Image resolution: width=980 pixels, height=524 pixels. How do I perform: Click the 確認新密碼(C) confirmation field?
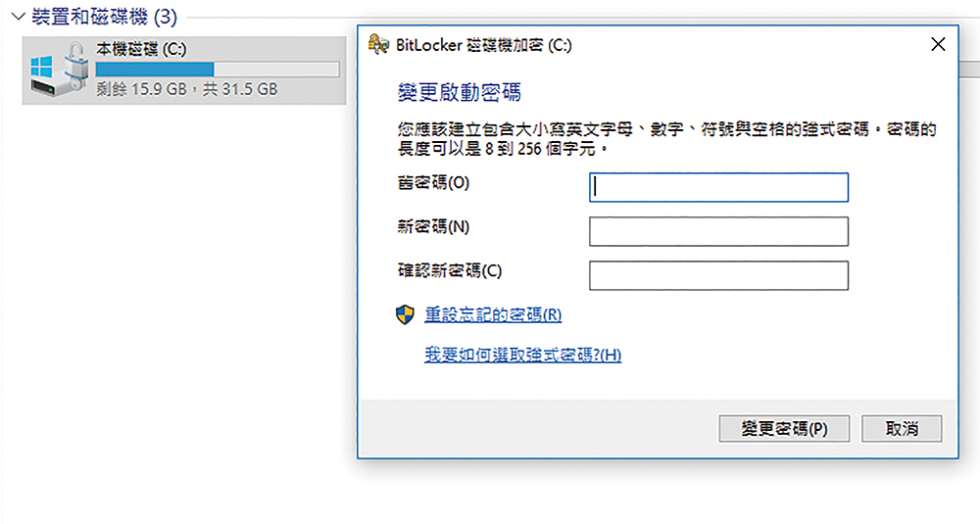coord(718,275)
